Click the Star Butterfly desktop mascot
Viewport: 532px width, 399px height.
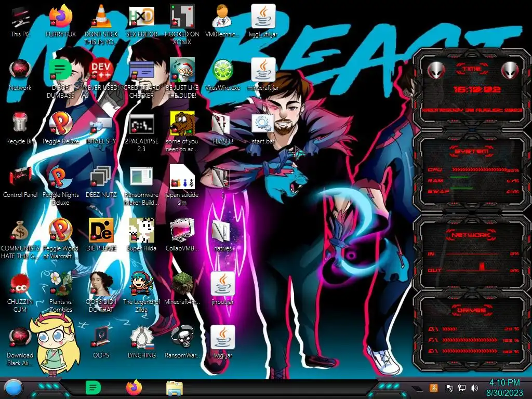[54, 344]
